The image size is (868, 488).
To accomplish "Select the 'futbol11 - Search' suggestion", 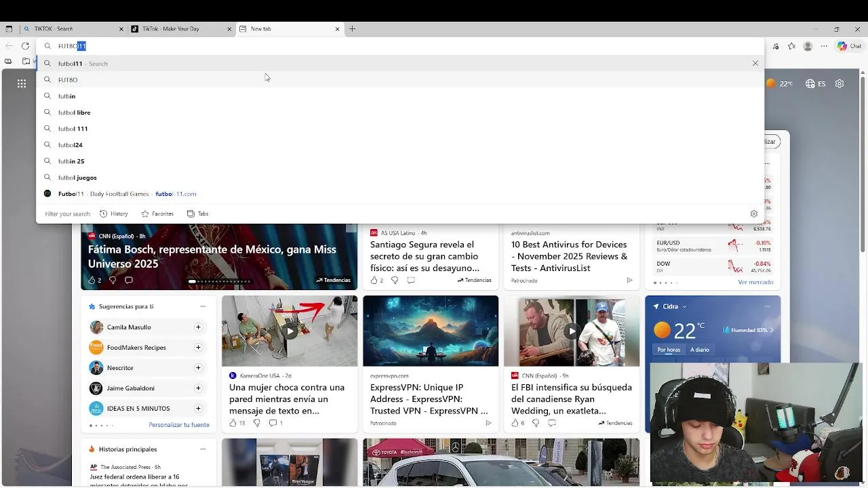I will tap(400, 64).
